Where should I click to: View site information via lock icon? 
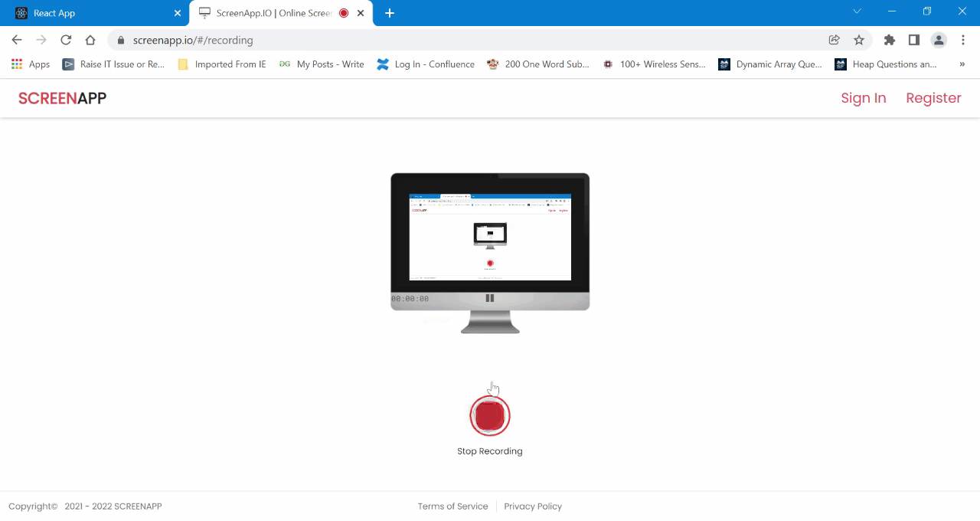pos(121,40)
